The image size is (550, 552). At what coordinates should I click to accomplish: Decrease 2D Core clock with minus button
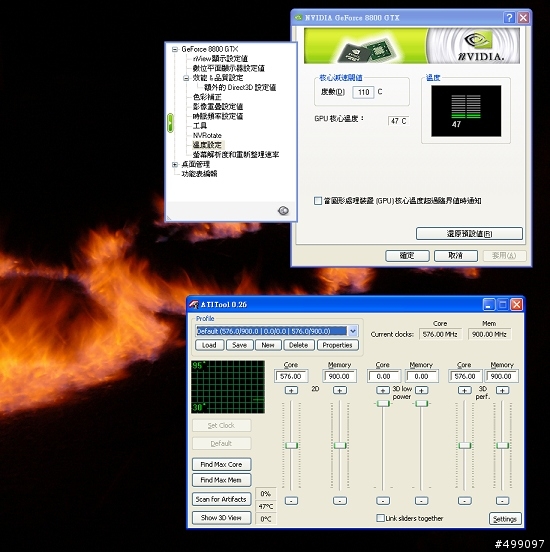click(x=291, y=500)
